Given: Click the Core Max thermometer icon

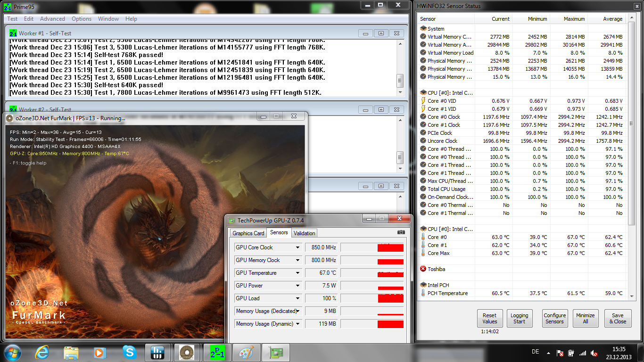Looking at the screenshot, I should (423, 253).
